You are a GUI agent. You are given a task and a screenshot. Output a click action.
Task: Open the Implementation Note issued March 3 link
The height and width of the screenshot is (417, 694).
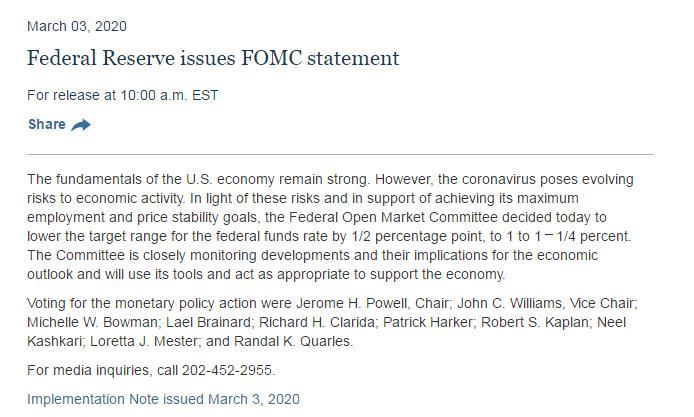pos(163,399)
